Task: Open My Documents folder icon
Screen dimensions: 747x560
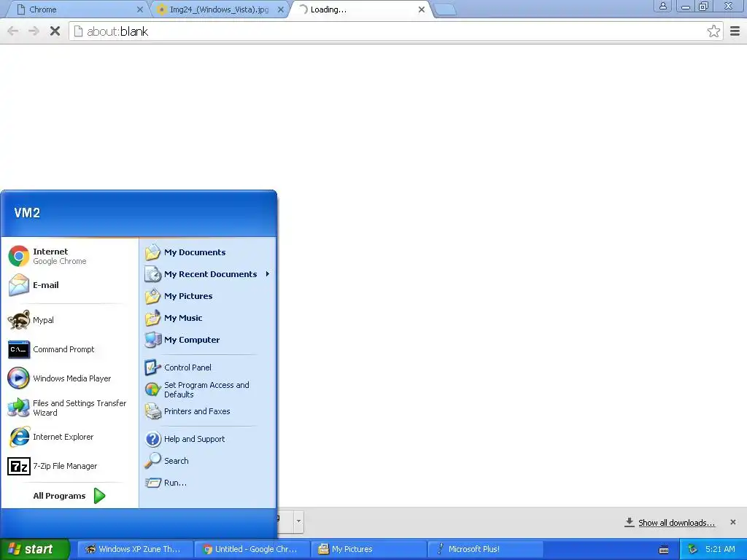Action: click(153, 252)
